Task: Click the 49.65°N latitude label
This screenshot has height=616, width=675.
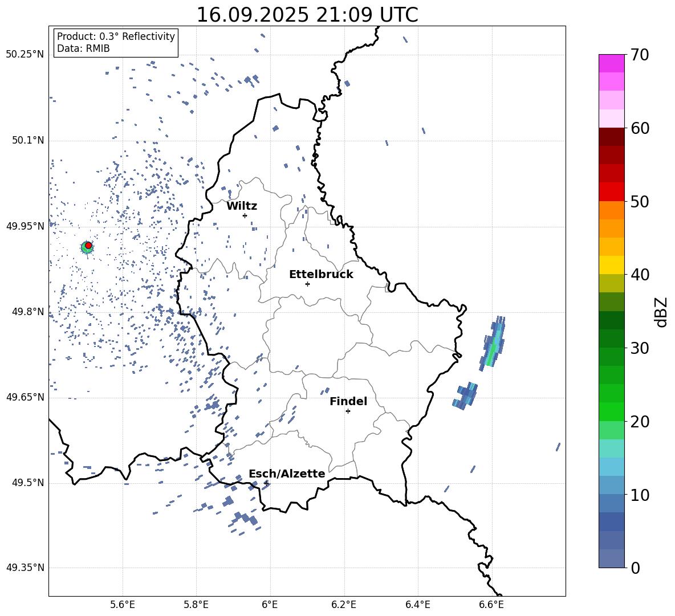Action: [25, 397]
